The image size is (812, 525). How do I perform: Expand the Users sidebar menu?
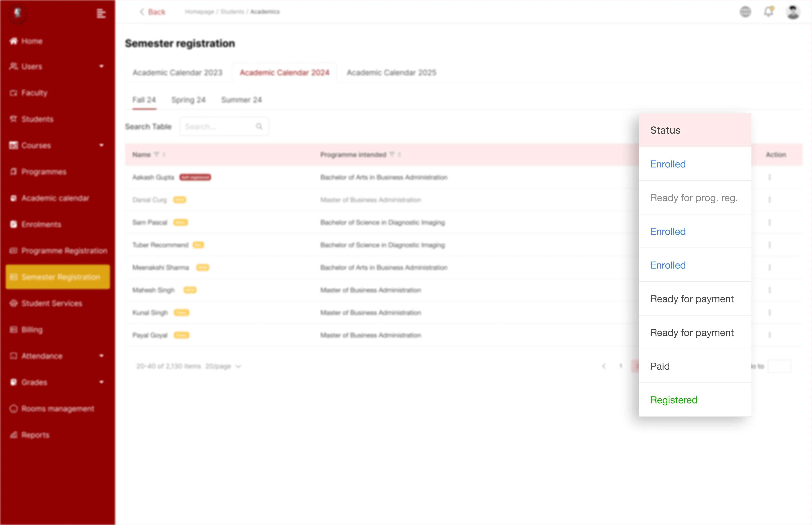click(x=101, y=66)
